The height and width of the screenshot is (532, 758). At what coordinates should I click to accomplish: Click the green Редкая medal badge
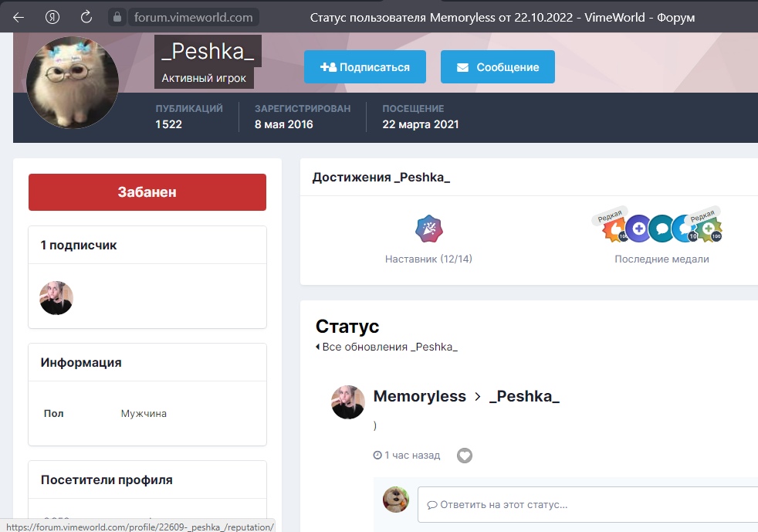click(707, 229)
